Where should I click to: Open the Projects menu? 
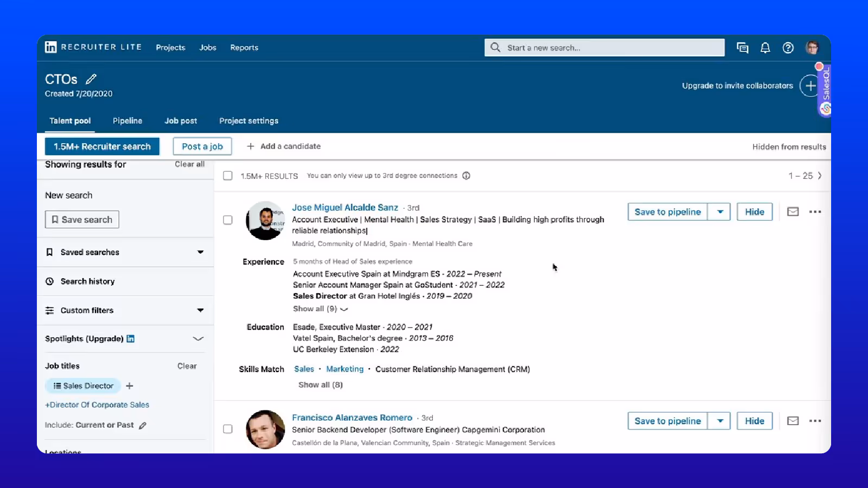coord(170,48)
